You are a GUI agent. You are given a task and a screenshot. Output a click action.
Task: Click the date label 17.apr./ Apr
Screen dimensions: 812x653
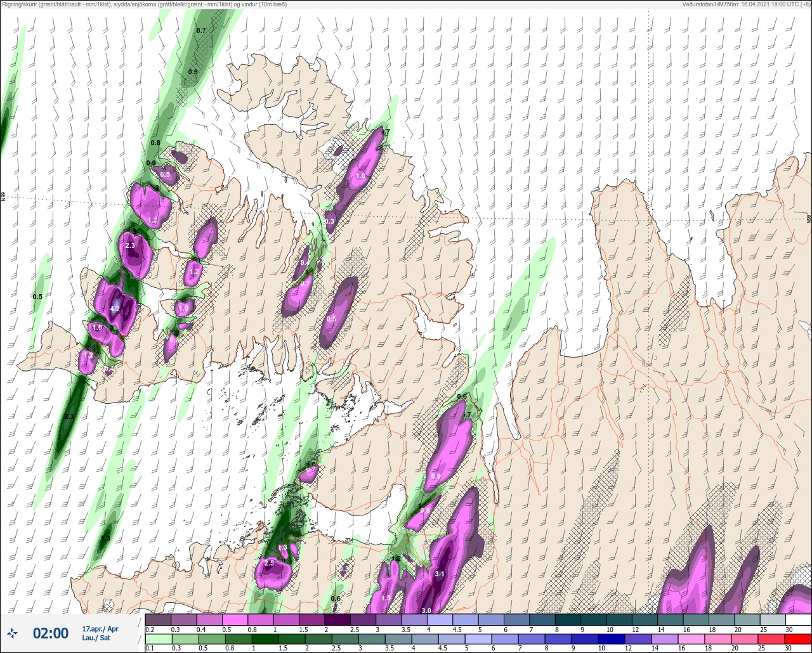[100, 629]
